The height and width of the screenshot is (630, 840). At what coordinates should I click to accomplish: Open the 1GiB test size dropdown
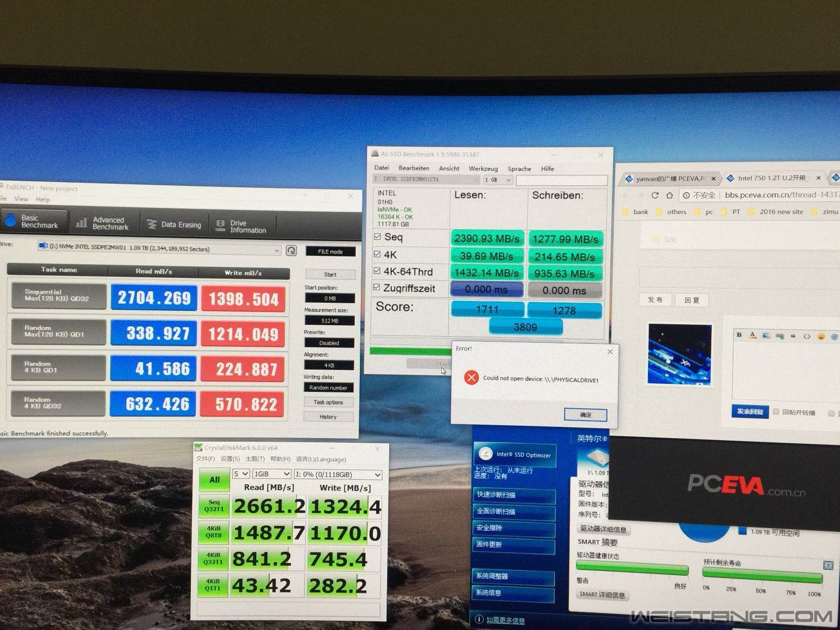coord(271,474)
